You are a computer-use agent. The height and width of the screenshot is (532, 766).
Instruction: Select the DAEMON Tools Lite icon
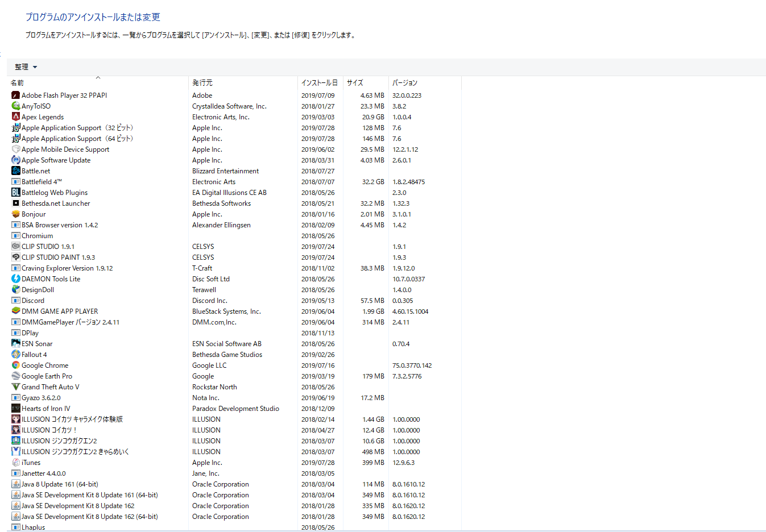coord(16,279)
